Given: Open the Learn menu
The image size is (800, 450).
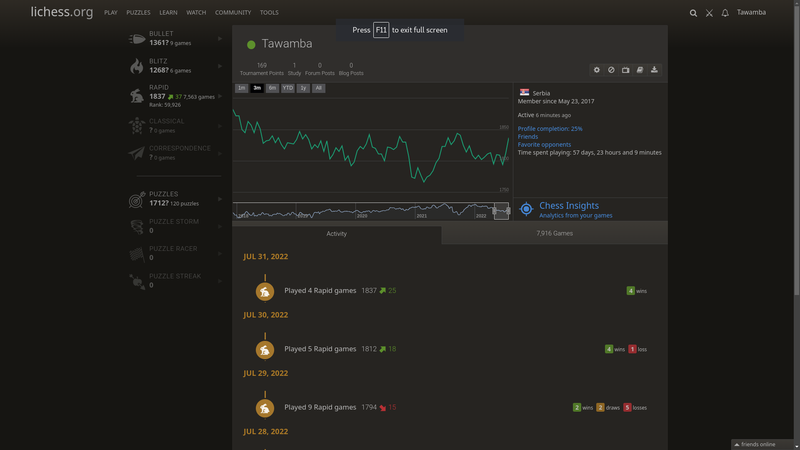Looking at the screenshot, I should (168, 13).
